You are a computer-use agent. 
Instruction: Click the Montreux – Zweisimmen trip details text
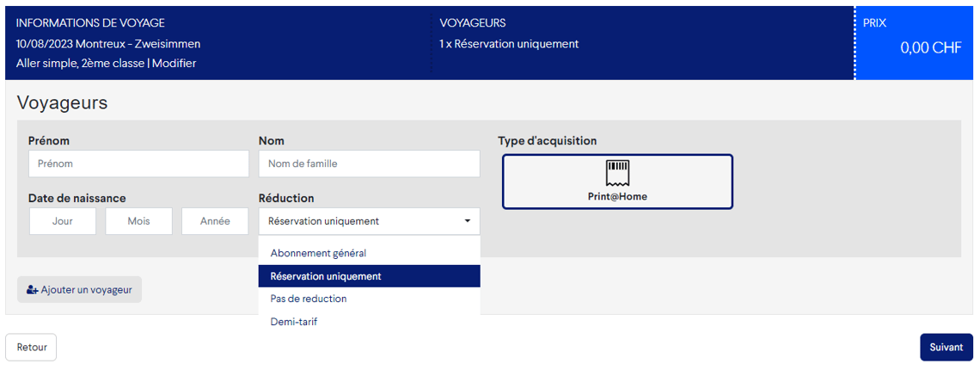[138, 44]
